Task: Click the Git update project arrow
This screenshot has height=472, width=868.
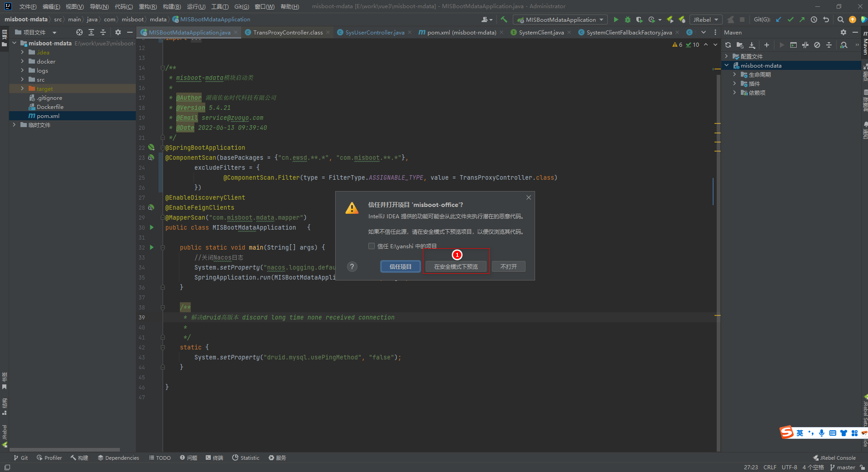Action: tap(779, 20)
